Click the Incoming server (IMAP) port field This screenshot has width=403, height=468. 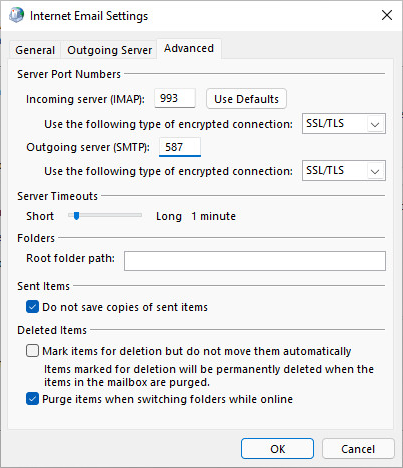(x=175, y=98)
